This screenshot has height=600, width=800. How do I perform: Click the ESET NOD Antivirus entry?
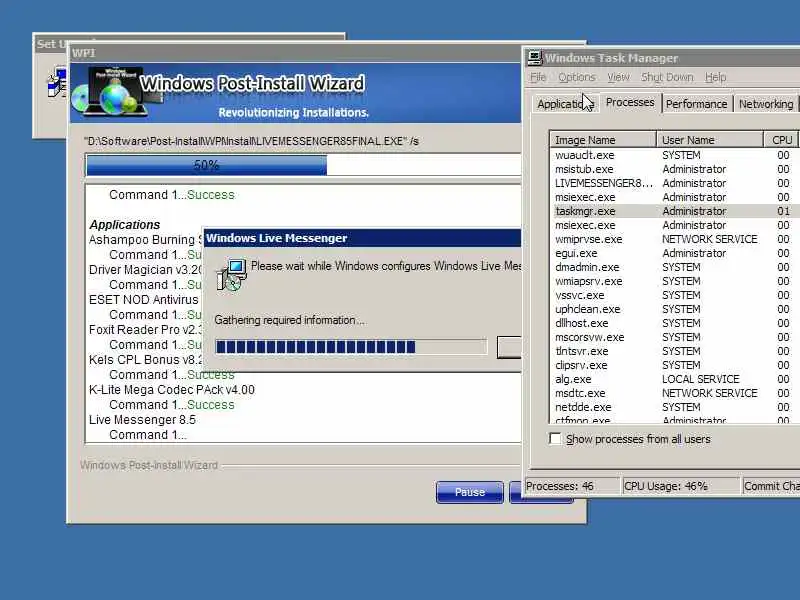click(143, 300)
